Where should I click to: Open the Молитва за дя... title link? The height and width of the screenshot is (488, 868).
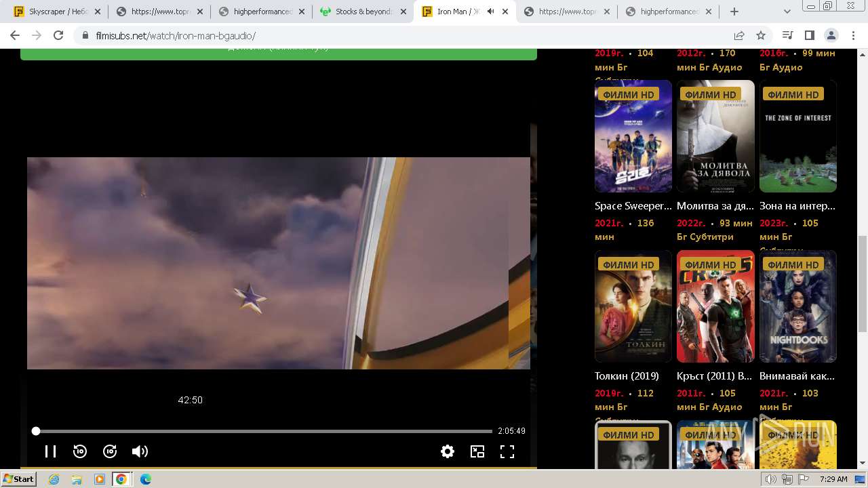pos(715,206)
